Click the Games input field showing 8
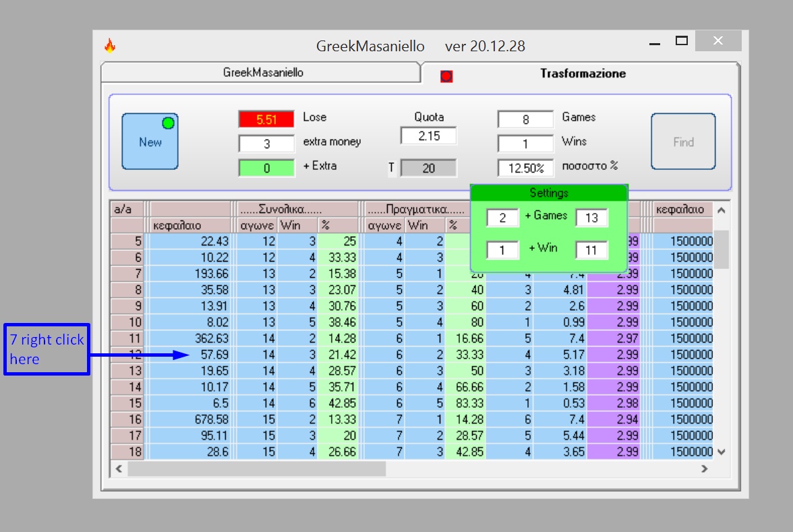 coord(525,119)
